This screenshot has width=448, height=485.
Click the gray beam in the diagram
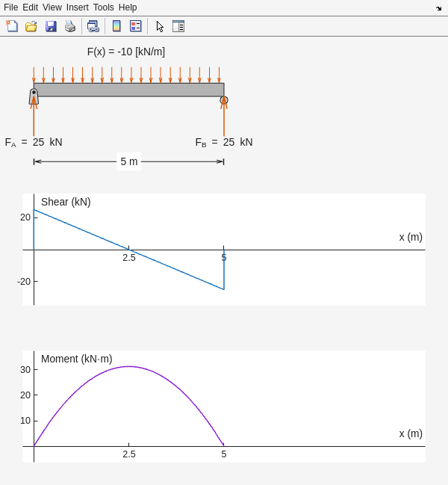pyautogui.click(x=128, y=90)
